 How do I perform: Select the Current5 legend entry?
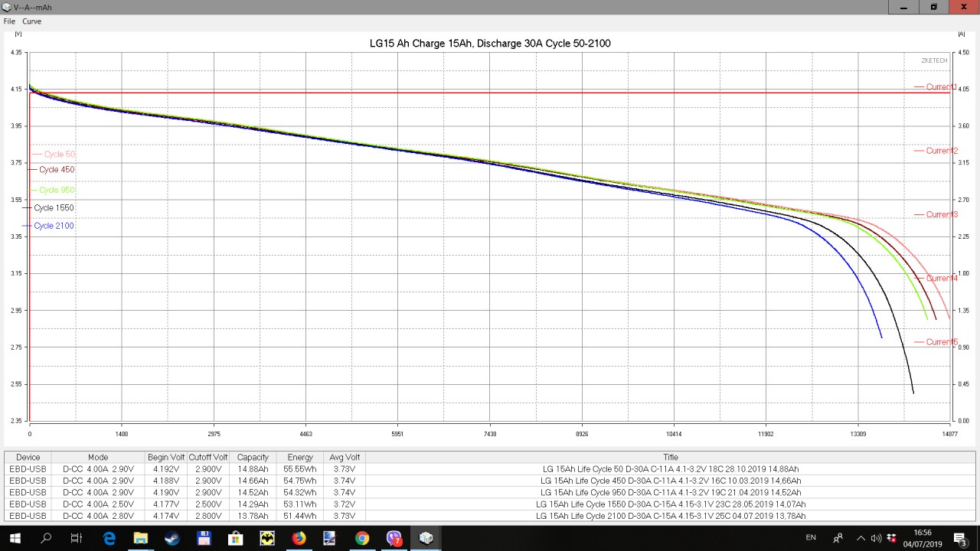[941, 342]
